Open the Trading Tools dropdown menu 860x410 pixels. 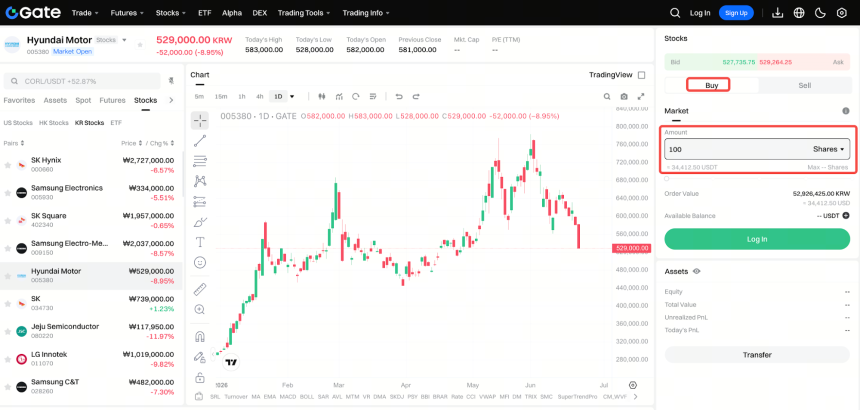pyautogui.click(x=304, y=13)
